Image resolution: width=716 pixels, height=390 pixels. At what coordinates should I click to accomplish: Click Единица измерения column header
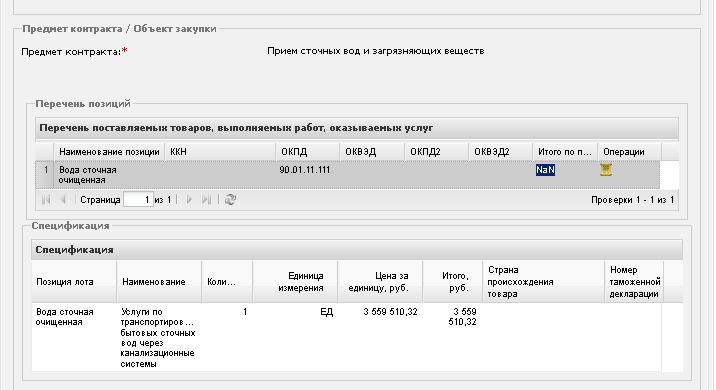click(295, 282)
